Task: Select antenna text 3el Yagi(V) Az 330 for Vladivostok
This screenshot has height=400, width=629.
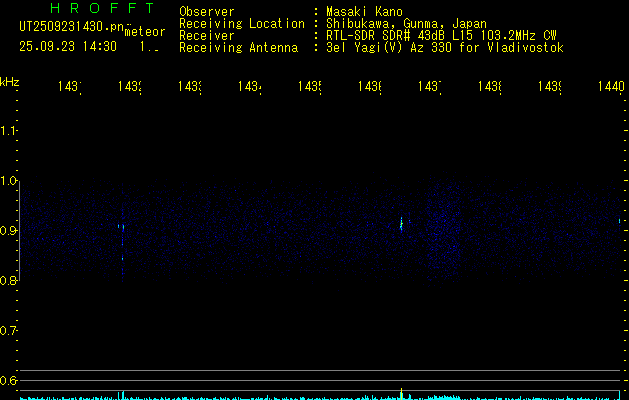Action: pos(445,48)
